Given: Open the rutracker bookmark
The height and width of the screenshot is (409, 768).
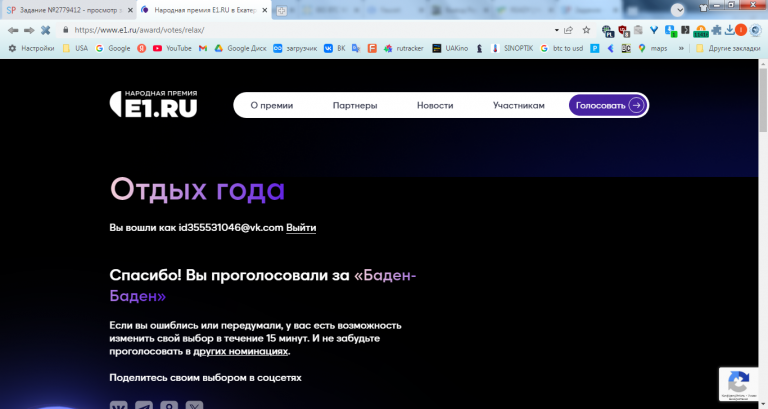Looking at the screenshot, I should point(404,48).
